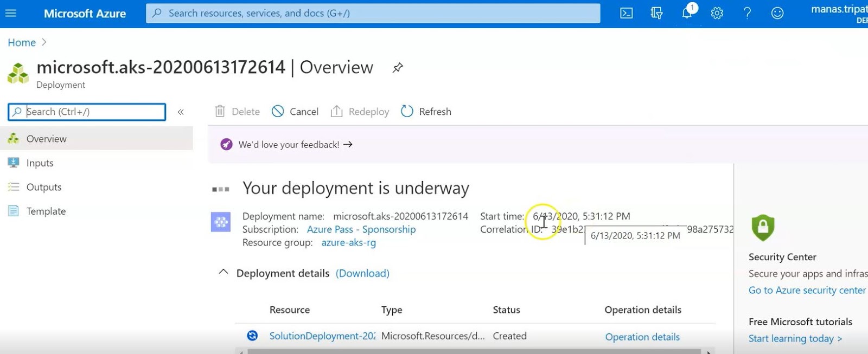
Task: Open the feedback smiley icon
Action: pos(777,13)
